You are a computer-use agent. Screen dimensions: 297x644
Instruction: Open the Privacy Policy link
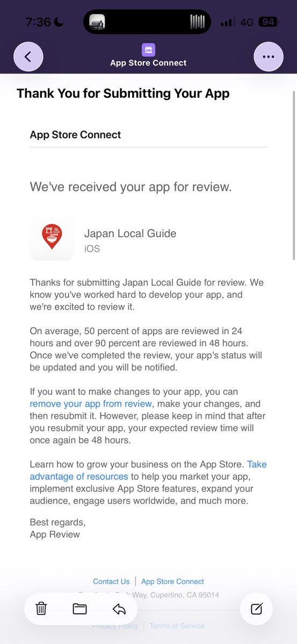click(115, 626)
